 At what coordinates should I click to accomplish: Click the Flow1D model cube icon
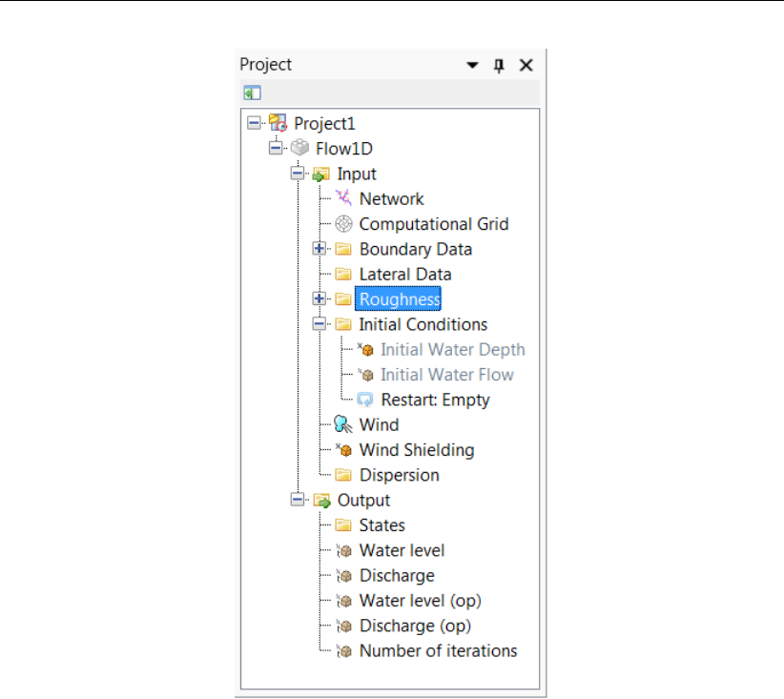click(x=300, y=148)
